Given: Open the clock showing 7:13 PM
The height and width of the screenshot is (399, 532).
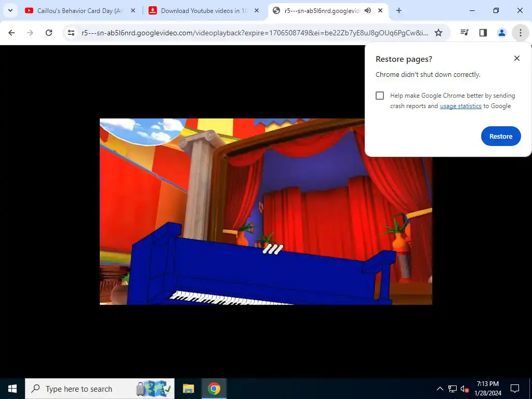Looking at the screenshot, I should pyautogui.click(x=487, y=389).
